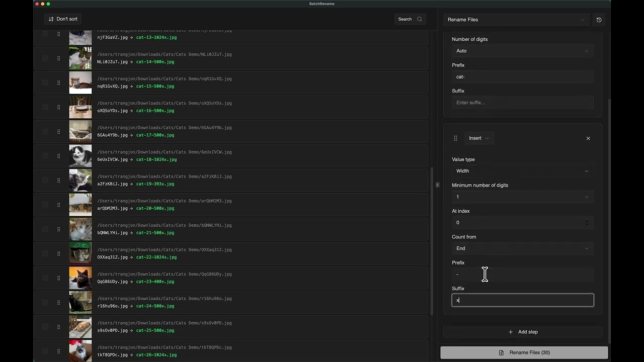Click new name cat-14-500x.jpg
The height and width of the screenshot is (362, 644).
point(155,62)
